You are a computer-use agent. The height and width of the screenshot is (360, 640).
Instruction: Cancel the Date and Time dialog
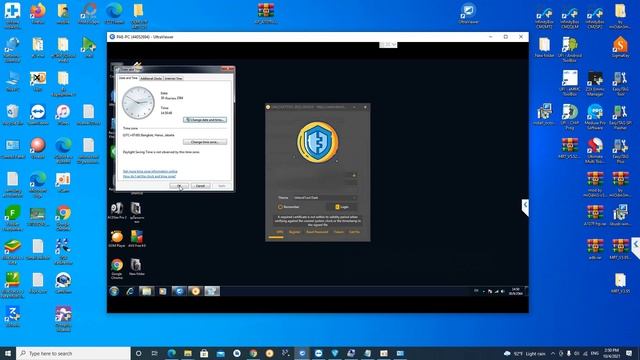click(x=200, y=186)
